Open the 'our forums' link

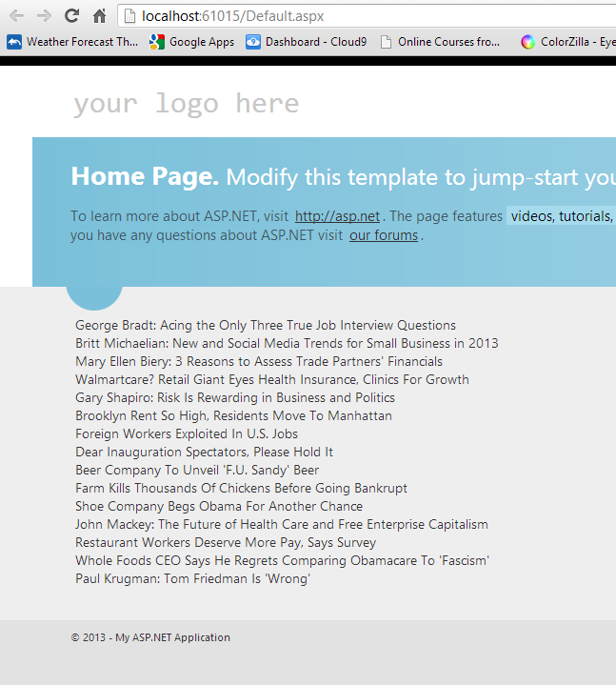(x=384, y=235)
